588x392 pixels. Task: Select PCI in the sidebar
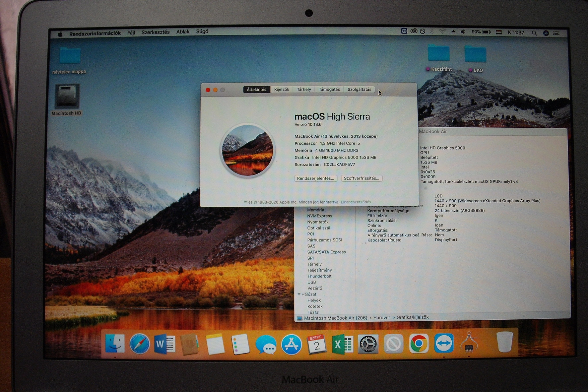[310, 234]
